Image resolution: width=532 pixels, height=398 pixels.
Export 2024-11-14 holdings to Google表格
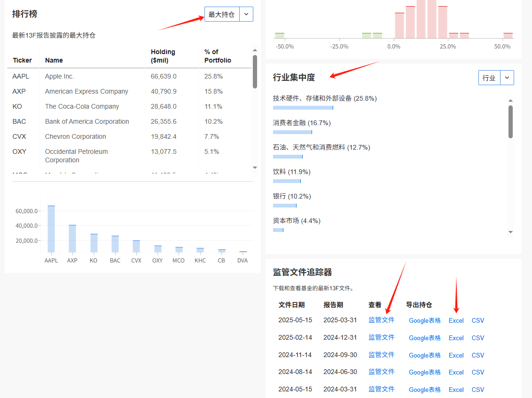pyautogui.click(x=424, y=355)
